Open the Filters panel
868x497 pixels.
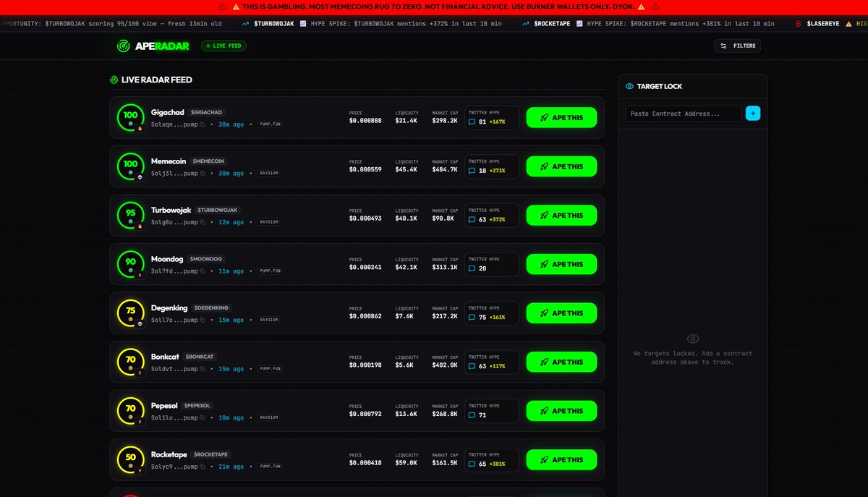tap(737, 46)
